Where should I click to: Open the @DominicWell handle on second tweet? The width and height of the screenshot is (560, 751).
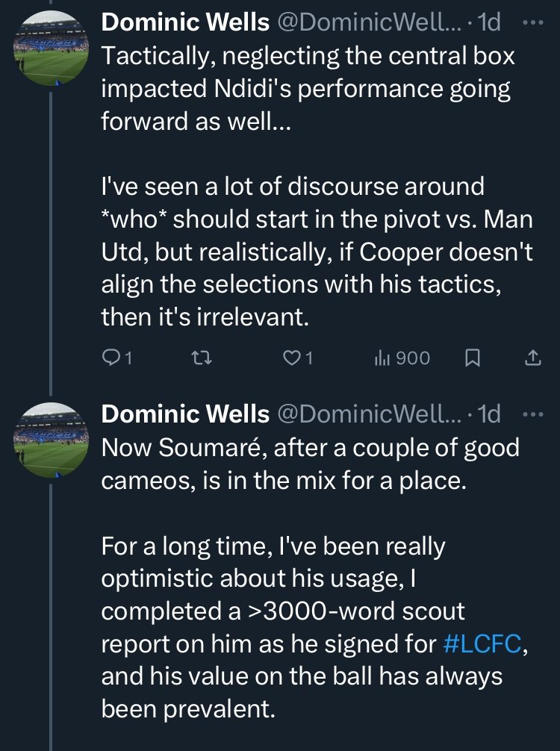click(x=370, y=414)
